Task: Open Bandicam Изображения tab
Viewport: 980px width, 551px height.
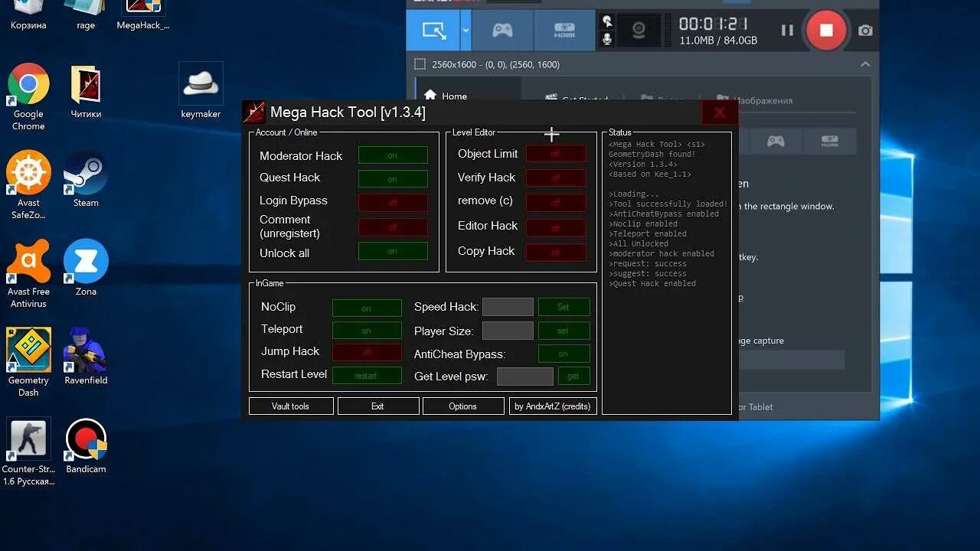Action: coord(755,100)
